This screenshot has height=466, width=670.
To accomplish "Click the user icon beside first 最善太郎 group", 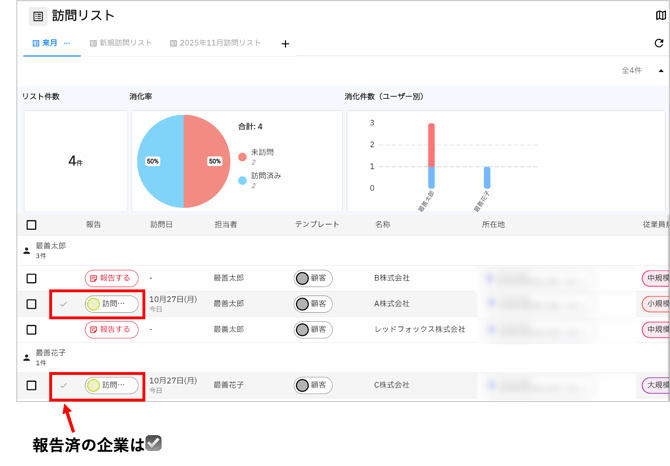I will [26, 245].
